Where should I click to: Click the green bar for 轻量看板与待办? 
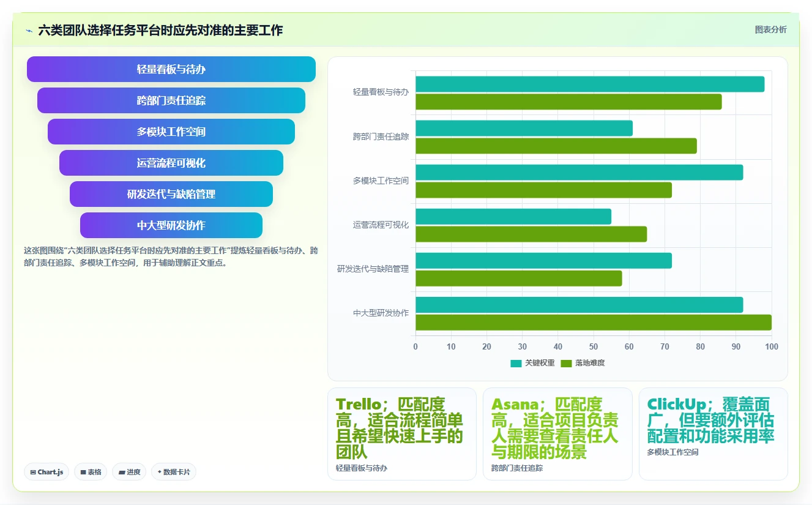click(568, 102)
